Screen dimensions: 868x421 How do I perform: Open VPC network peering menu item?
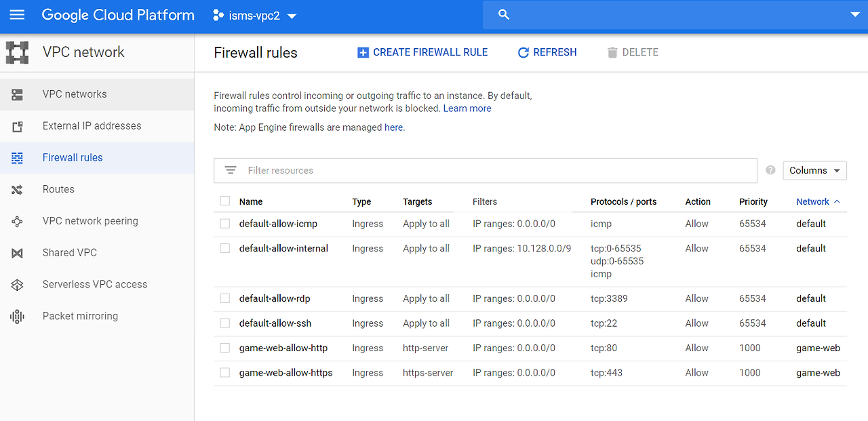tap(97, 221)
